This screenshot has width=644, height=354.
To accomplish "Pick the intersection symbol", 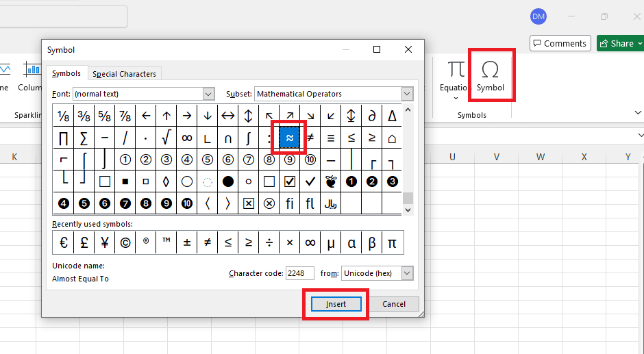I will pos(227,138).
